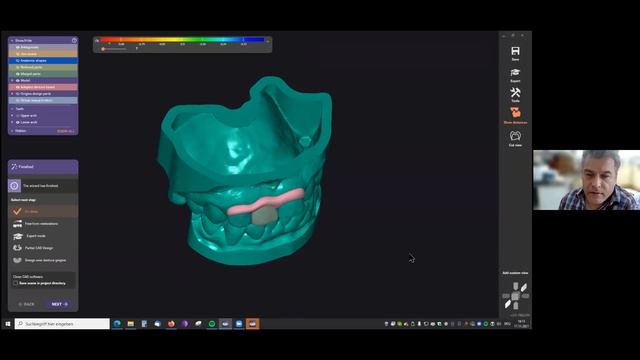
Task: Click the wizard wand icon in Finished header
Action: coord(14,167)
